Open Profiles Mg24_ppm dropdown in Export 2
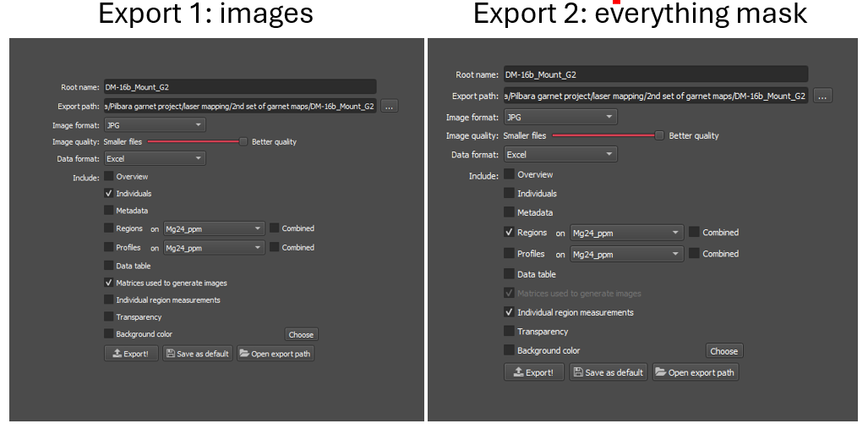 coord(627,255)
